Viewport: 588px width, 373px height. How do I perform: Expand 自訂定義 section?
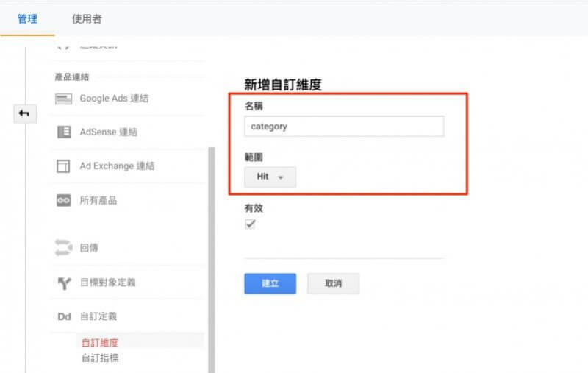click(x=98, y=316)
